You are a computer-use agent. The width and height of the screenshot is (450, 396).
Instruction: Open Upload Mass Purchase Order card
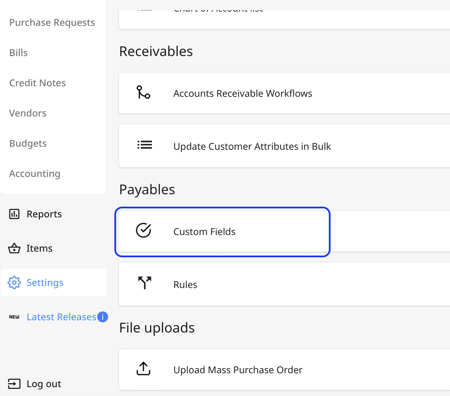pyautogui.click(x=284, y=369)
